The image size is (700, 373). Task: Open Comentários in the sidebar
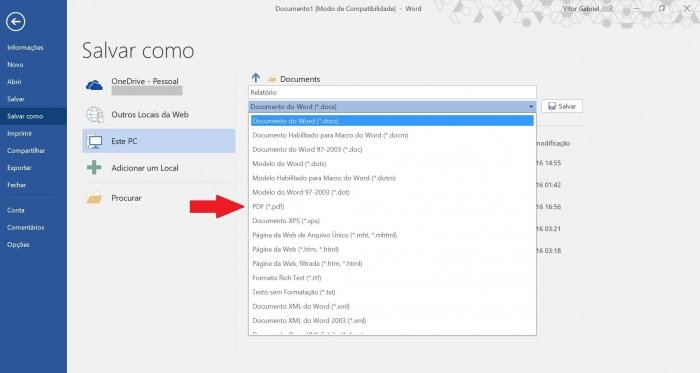tap(25, 227)
